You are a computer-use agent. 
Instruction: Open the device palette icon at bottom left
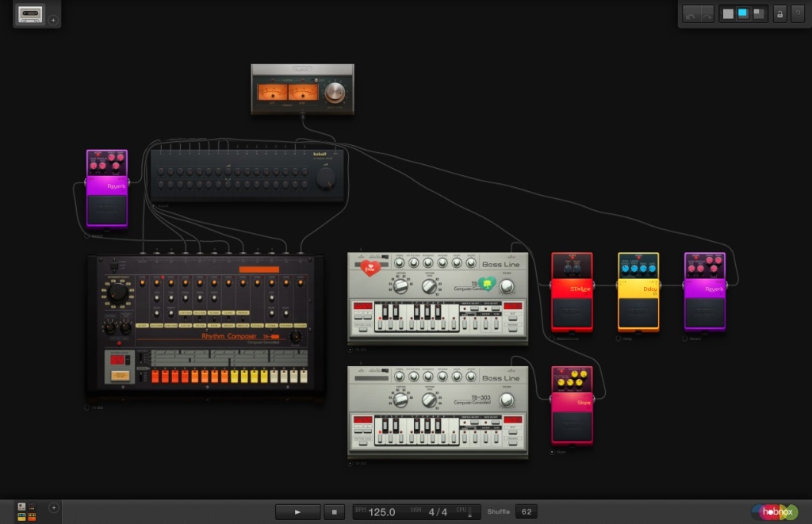point(26,511)
